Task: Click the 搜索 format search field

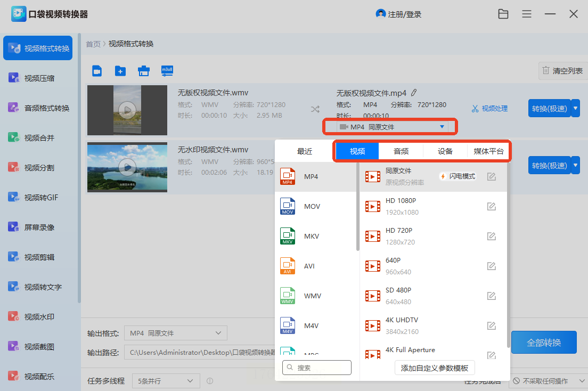Action: [x=317, y=368]
